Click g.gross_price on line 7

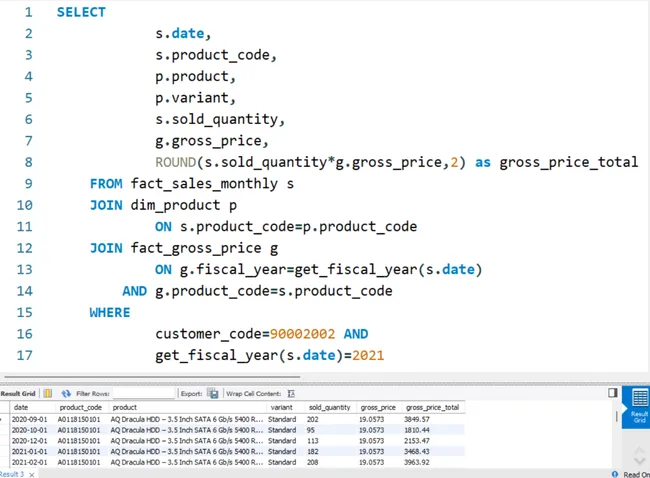click(208, 141)
